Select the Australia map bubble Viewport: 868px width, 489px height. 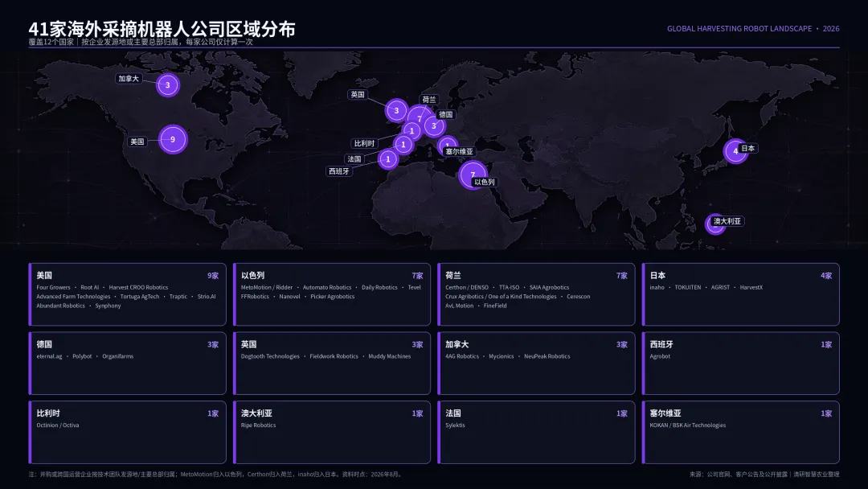pos(715,224)
